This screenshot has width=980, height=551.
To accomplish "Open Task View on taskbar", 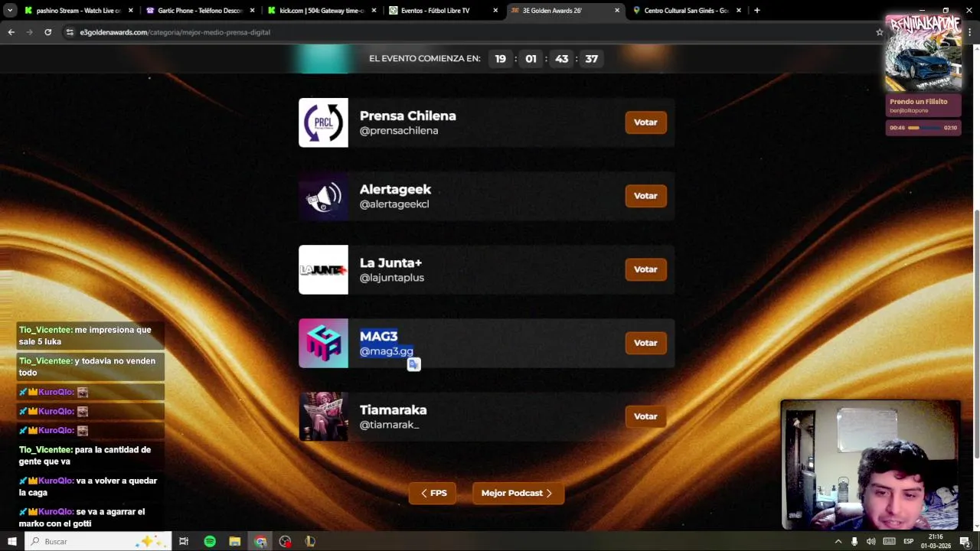I will tap(184, 541).
